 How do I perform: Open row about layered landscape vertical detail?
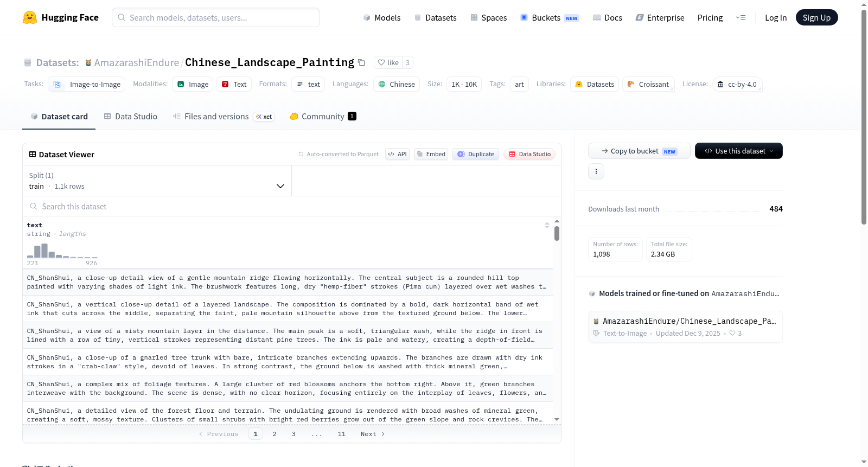pos(288,309)
